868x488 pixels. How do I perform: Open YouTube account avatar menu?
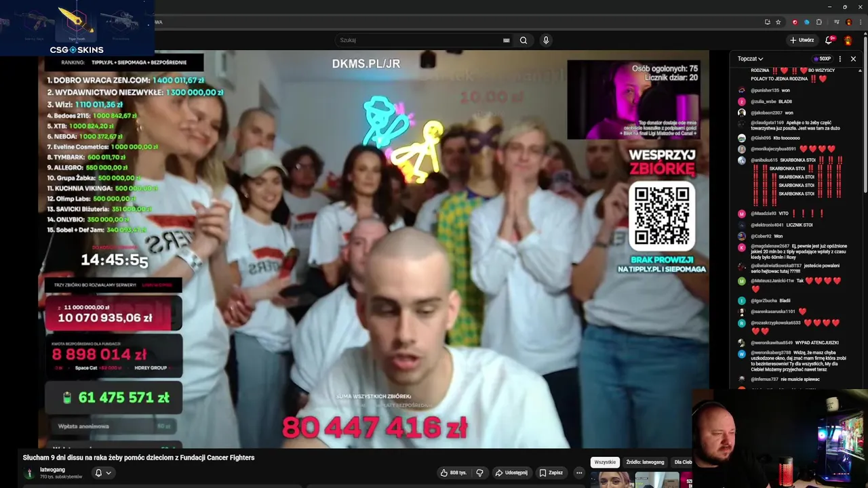point(848,40)
